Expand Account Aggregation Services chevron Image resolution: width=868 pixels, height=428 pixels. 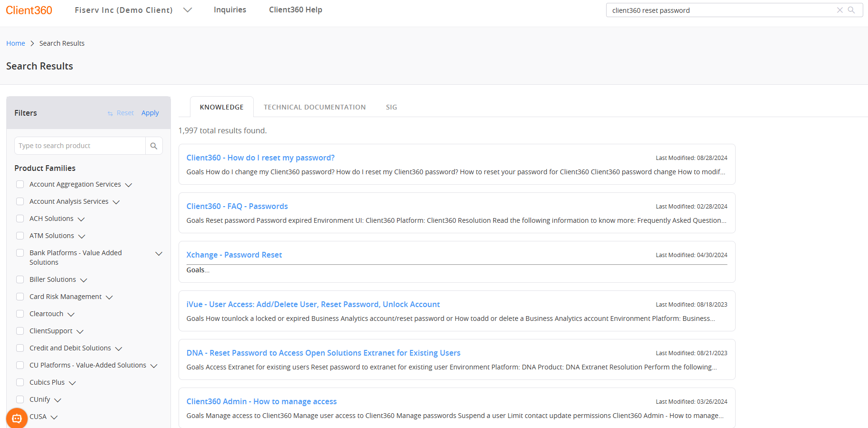coord(129,185)
